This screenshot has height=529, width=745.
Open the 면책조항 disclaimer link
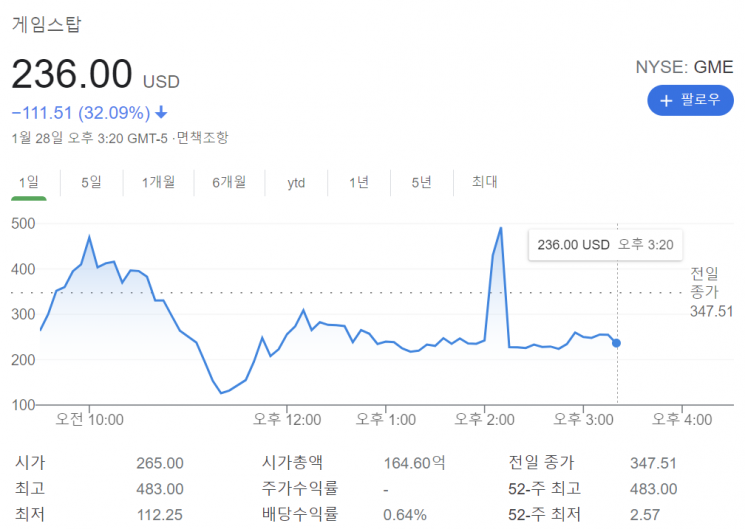[x=202, y=138]
